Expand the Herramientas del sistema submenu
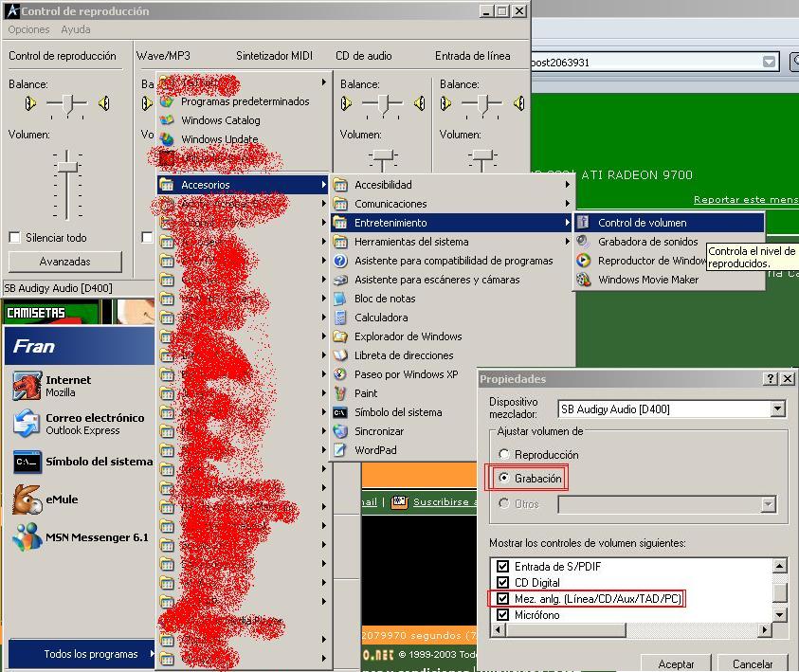This screenshot has height=672, width=799. pyautogui.click(x=567, y=242)
